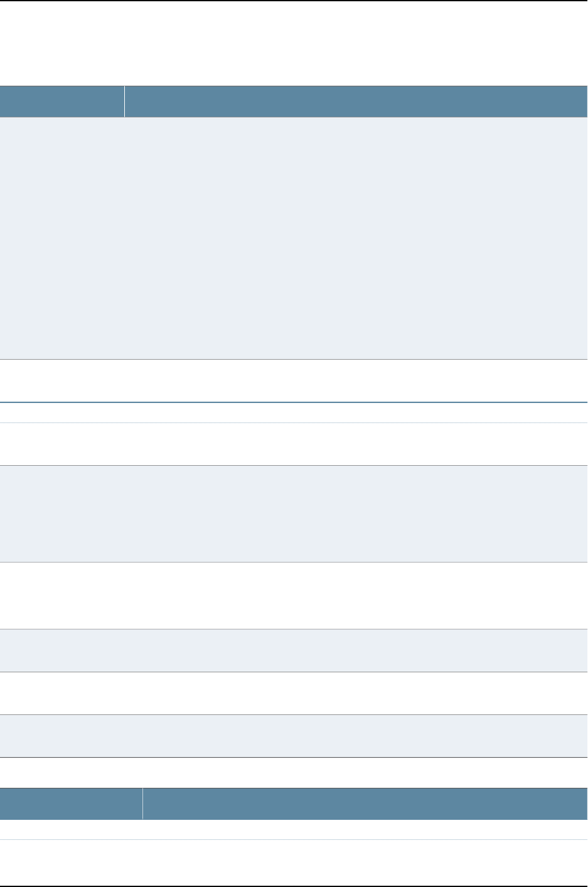Click the wide right header cell of the upper table
The width and height of the screenshot is (588, 887).
pyautogui.click(x=356, y=101)
